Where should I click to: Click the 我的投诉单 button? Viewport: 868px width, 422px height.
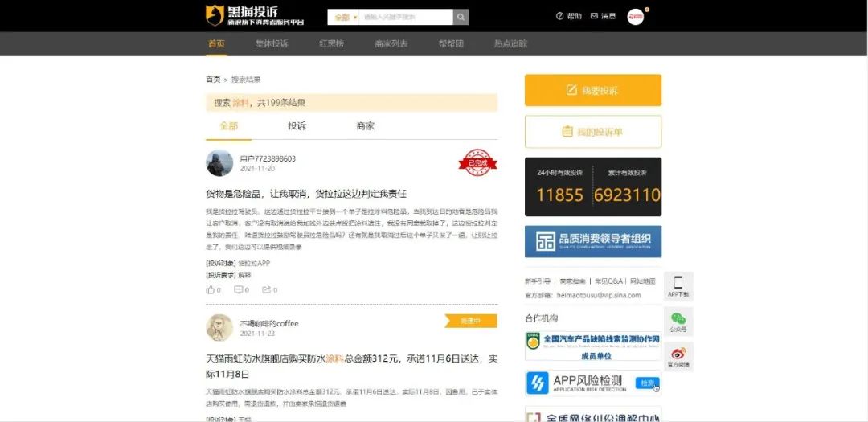[593, 132]
